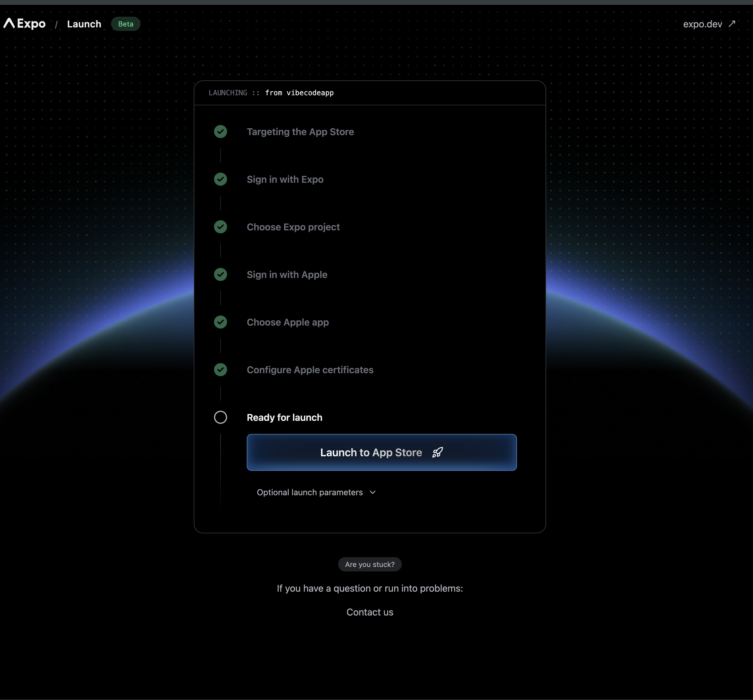Click the Are you stuck? pill
Image resolution: width=753 pixels, height=700 pixels.
(369, 564)
